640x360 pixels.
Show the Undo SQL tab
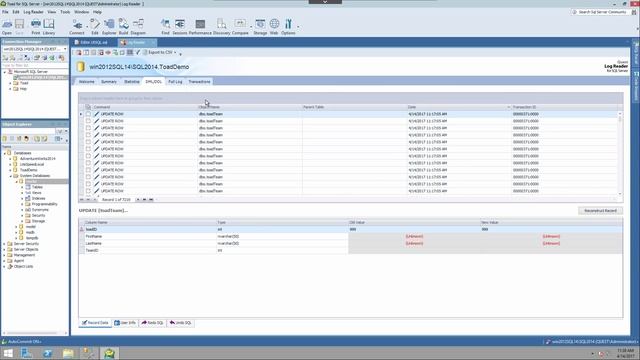point(181,323)
